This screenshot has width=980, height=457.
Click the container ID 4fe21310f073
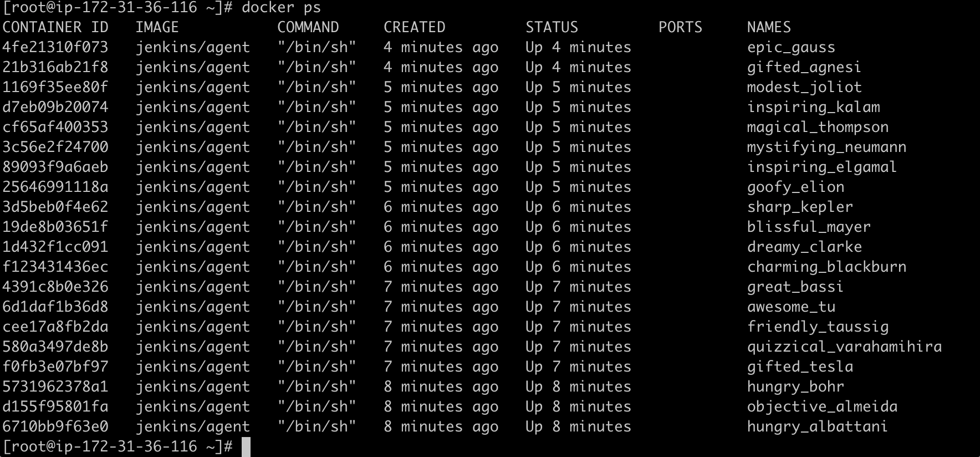click(x=55, y=47)
